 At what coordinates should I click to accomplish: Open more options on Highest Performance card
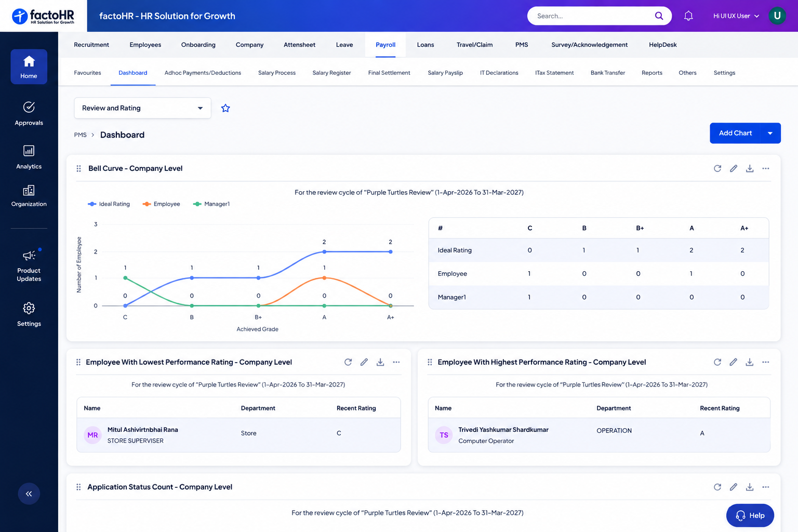pos(766,362)
